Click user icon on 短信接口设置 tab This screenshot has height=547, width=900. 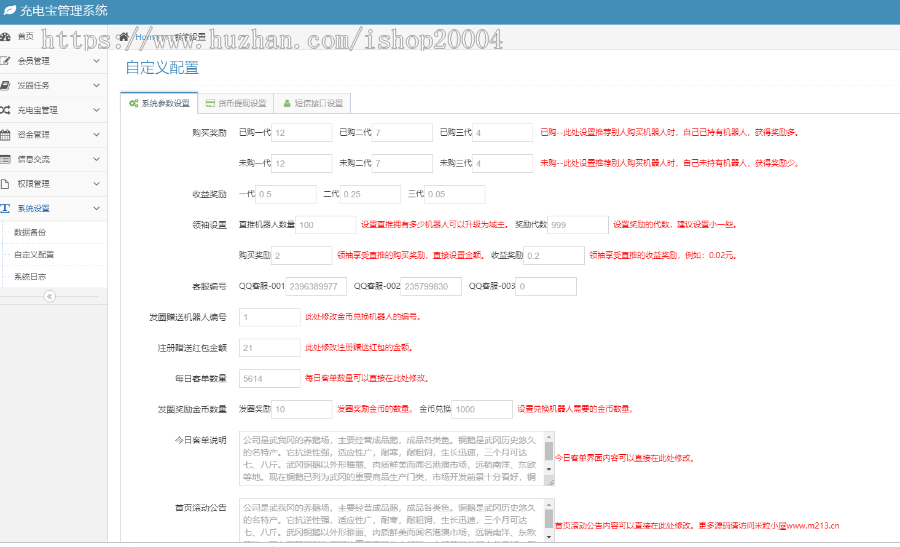pos(287,103)
